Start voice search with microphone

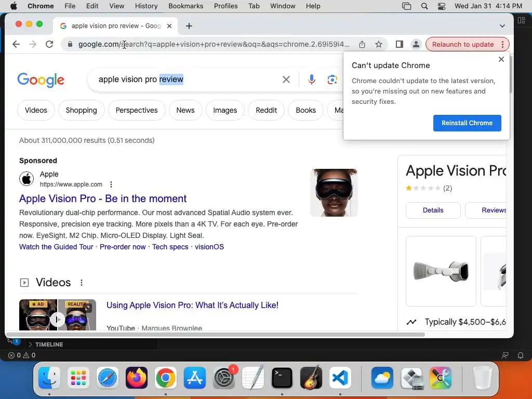[312, 79]
